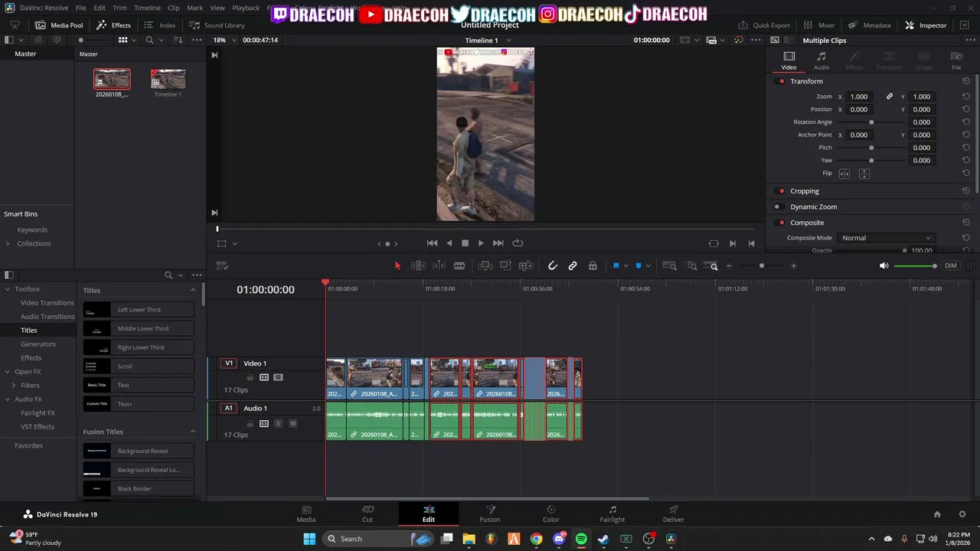Open the viewer zoom 18% dropdown
980x551 pixels.
(x=224, y=40)
